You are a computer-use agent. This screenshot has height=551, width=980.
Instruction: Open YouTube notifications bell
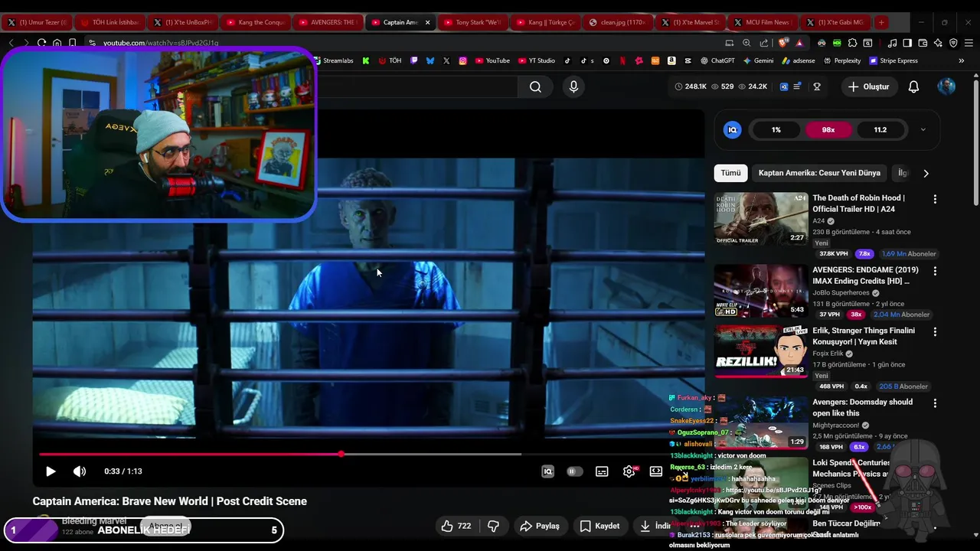[x=913, y=87]
